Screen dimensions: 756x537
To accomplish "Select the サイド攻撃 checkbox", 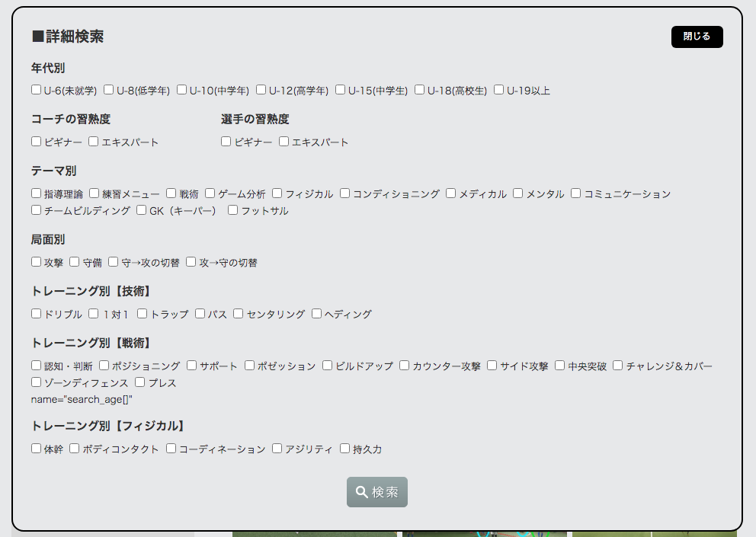I will click(492, 366).
